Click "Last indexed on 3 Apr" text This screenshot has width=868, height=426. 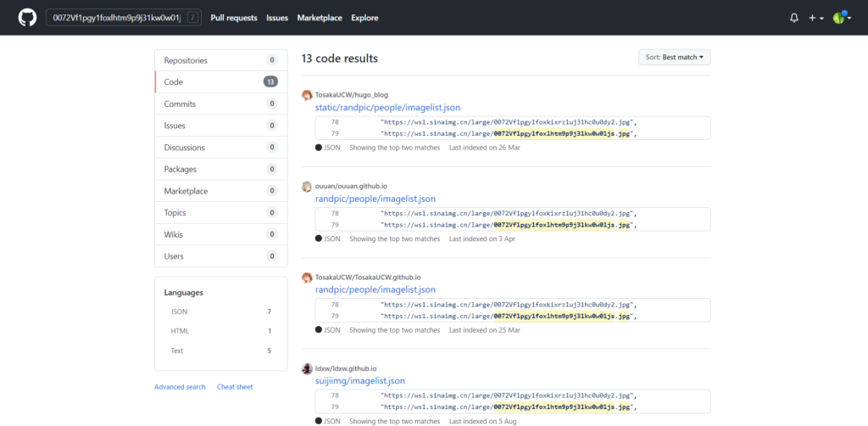click(x=481, y=238)
